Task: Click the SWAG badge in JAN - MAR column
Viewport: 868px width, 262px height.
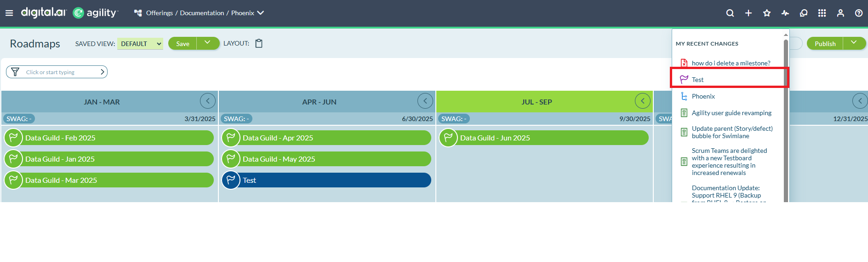Action: pyautogui.click(x=19, y=119)
